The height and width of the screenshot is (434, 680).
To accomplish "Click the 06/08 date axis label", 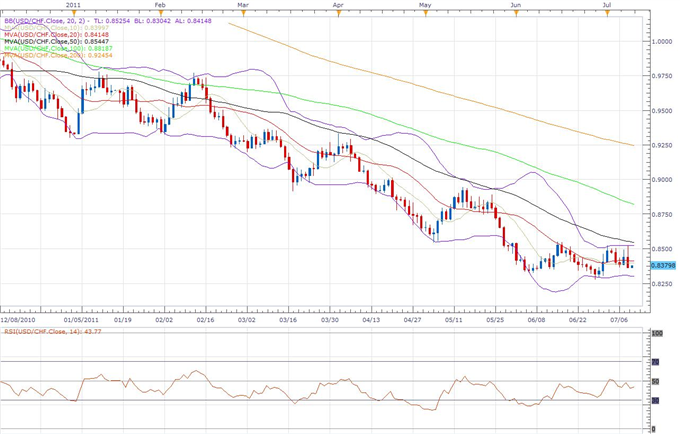I will [536, 320].
